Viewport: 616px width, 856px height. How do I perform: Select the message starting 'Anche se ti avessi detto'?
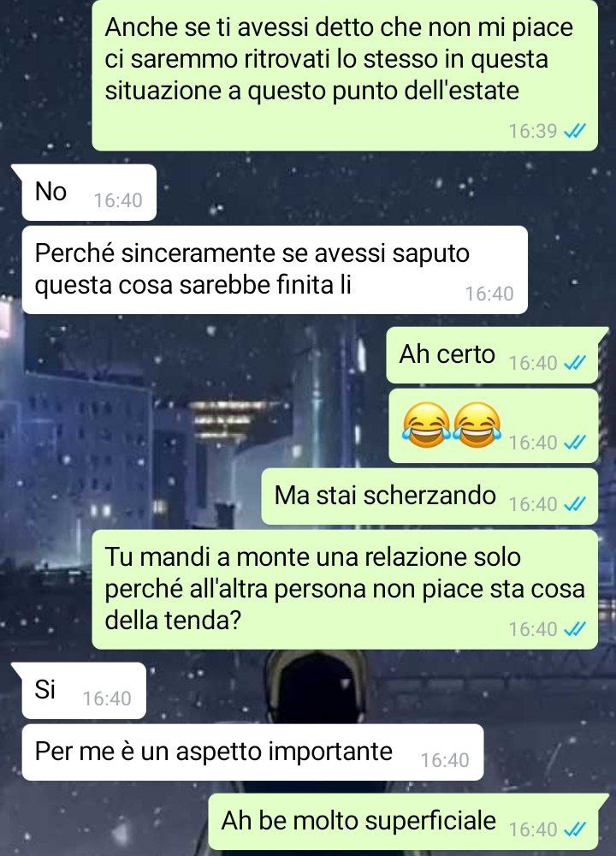[x=345, y=75]
